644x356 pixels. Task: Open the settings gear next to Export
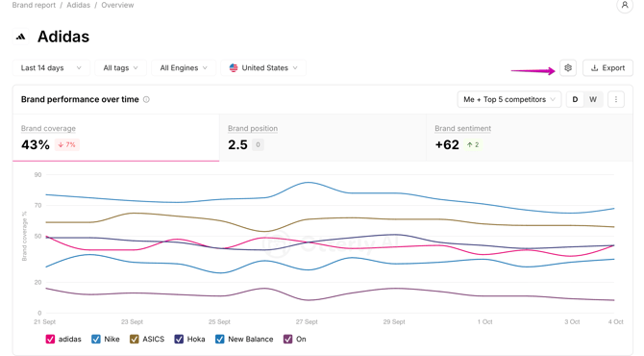(568, 67)
